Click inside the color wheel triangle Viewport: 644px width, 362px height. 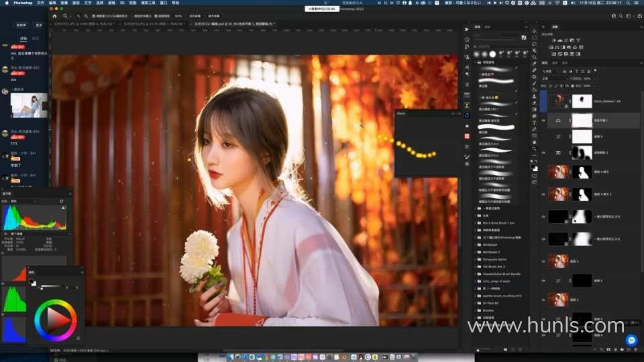click(x=56, y=320)
